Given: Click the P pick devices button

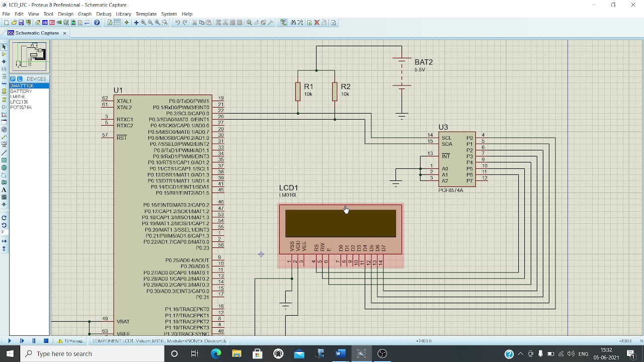Looking at the screenshot, I should tap(13, 79).
